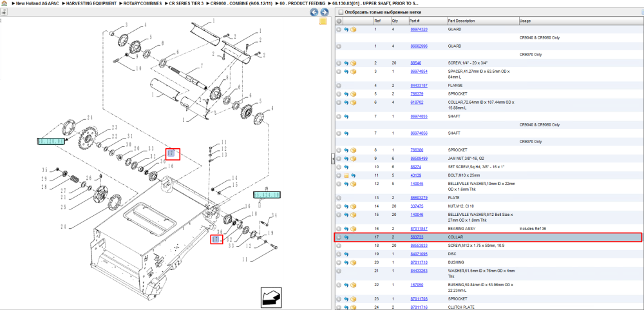644x310 pixels.
Task: Collapse the panel splitter arrow between diagram and table
Action: (333, 159)
